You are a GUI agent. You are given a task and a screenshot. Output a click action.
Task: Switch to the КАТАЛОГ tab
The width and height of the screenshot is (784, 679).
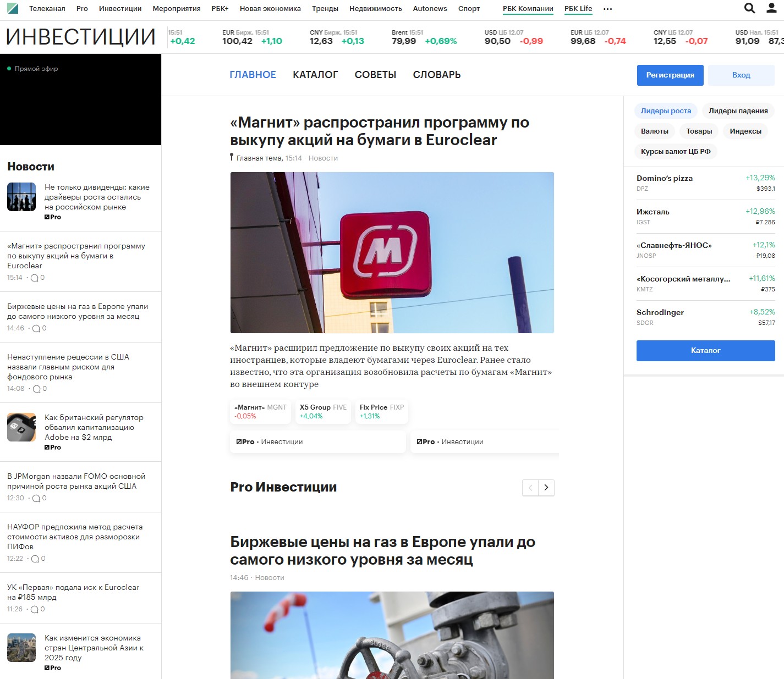click(x=315, y=74)
